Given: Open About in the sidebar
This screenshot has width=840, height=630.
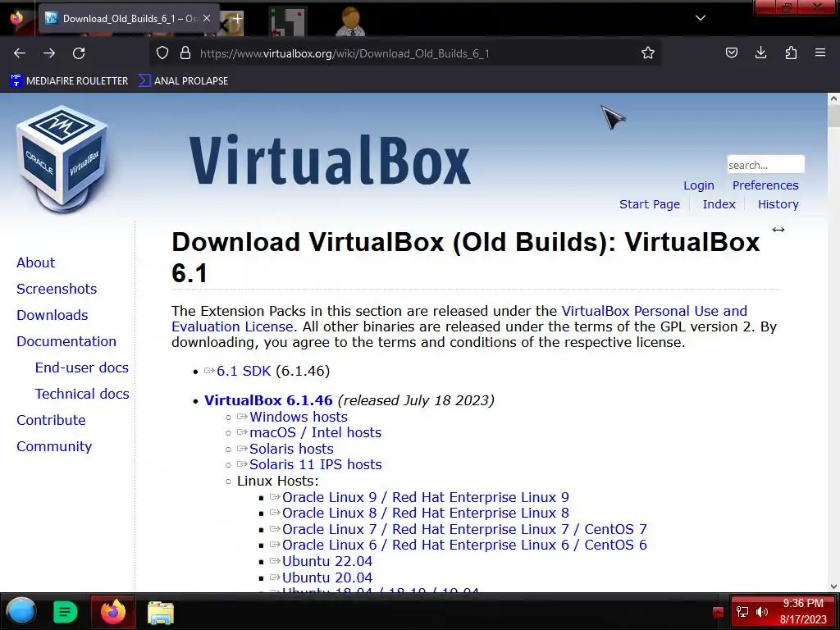Looking at the screenshot, I should [36, 263].
